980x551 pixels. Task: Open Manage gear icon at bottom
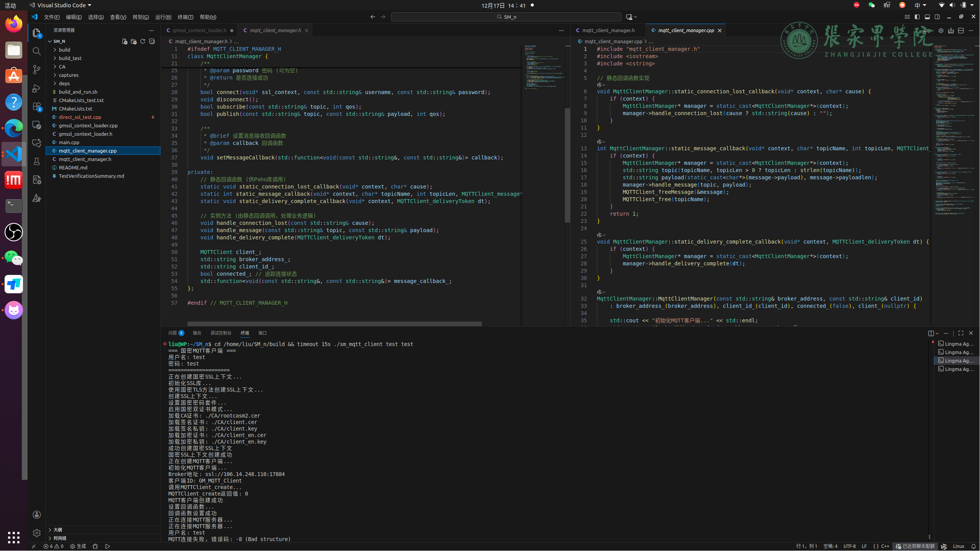pos(36,533)
